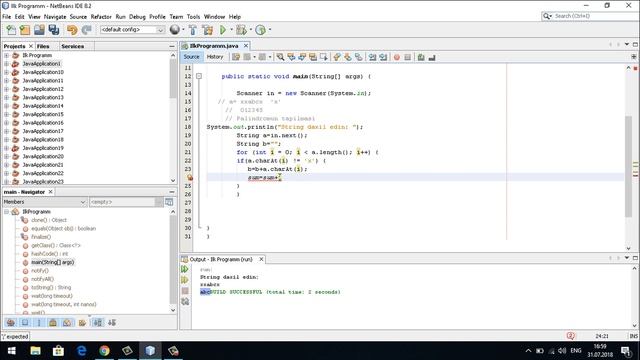Click the Find Next Occurrence editor icon
The image size is (640, 360).
(x=302, y=57)
